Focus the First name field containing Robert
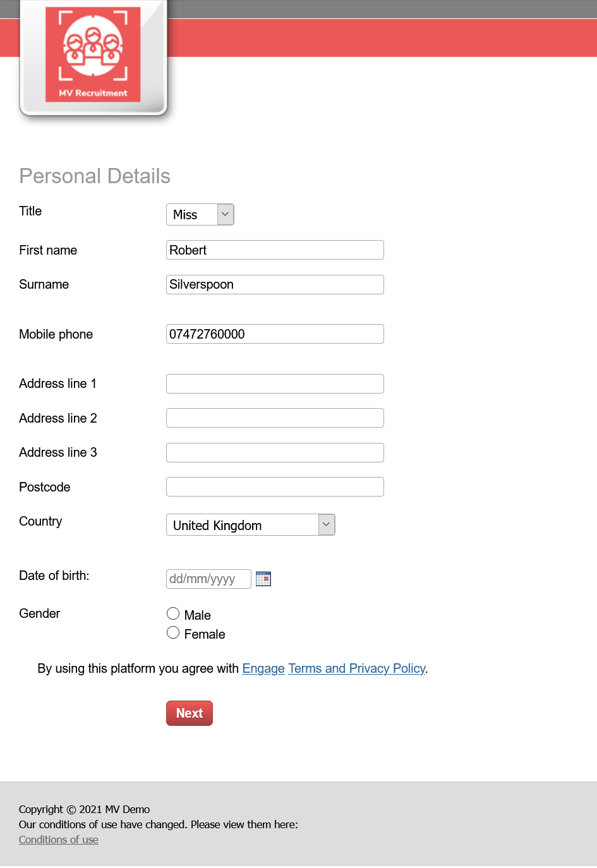This screenshot has height=868, width=597. [275, 250]
